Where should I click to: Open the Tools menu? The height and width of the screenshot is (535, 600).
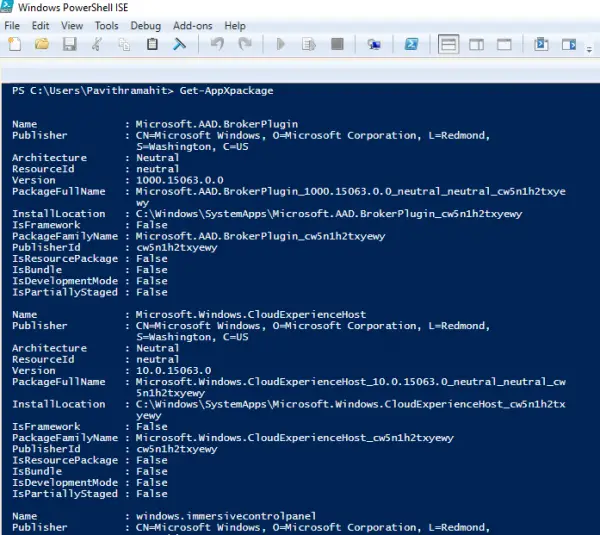tap(106, 26)
